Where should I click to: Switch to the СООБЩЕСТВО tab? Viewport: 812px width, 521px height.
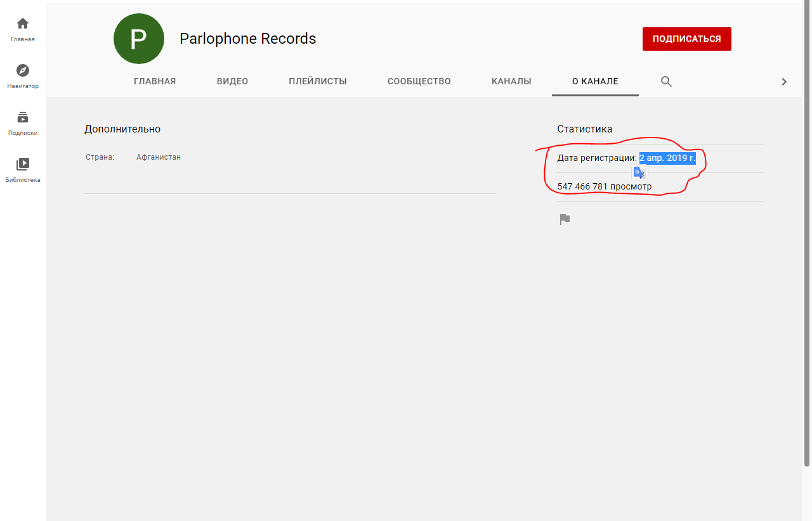419,81
